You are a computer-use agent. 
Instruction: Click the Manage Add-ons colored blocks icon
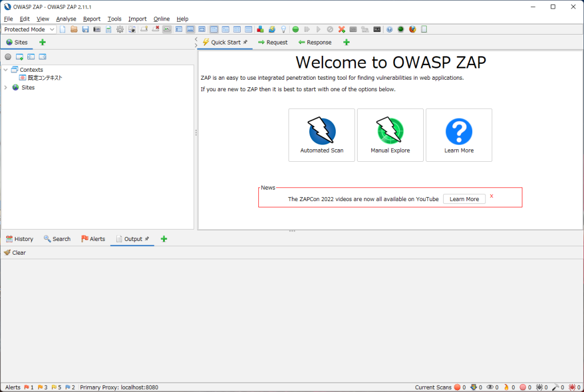click(x=260, y=29)
